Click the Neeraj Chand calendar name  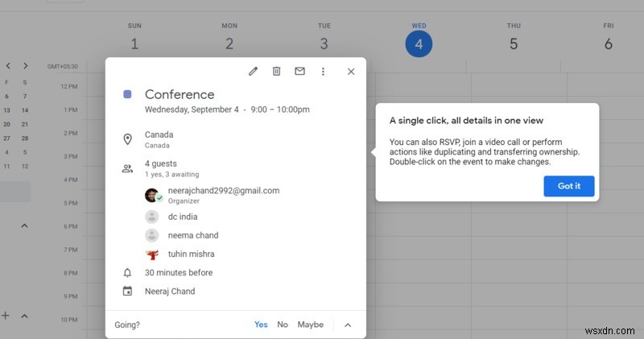pyautogui.click(x=170, y=291)
